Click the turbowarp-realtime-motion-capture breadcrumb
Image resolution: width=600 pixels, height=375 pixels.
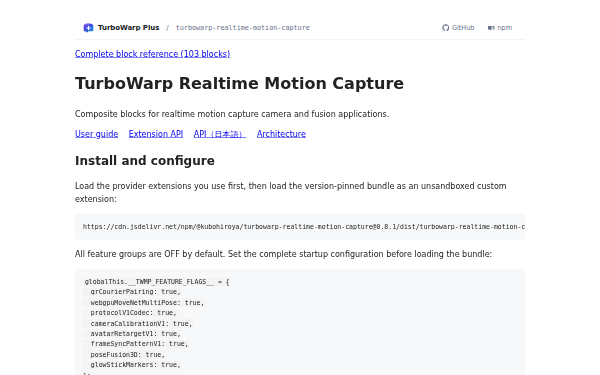tap(243, 28)
